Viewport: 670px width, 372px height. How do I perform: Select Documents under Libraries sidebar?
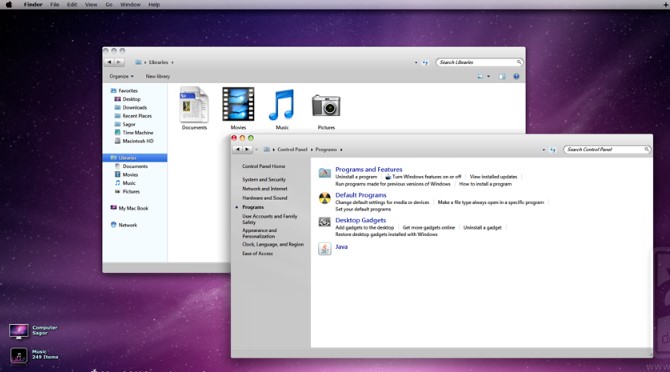pyautogui.click(x=131, y=166)
